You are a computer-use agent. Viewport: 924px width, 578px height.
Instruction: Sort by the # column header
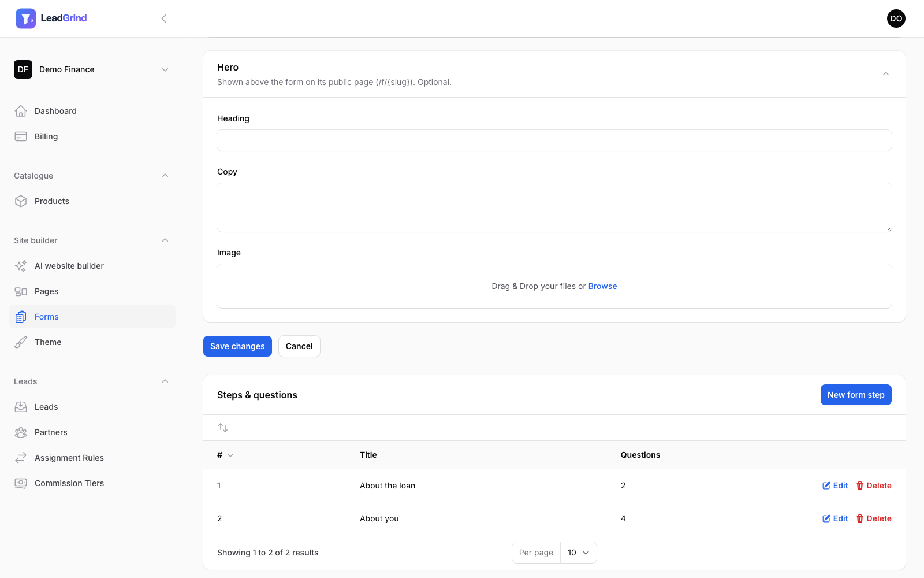click(225, 455)
